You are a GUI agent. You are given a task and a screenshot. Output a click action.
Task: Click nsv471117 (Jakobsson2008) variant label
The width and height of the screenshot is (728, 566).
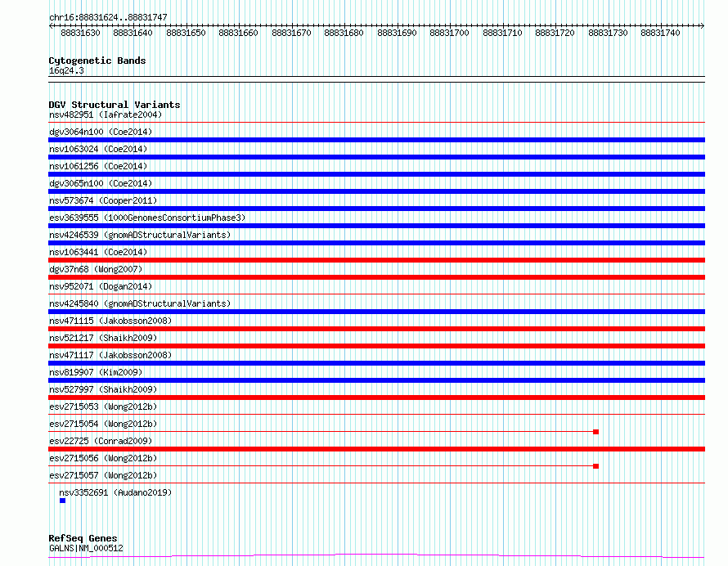(x=110, y=355)
